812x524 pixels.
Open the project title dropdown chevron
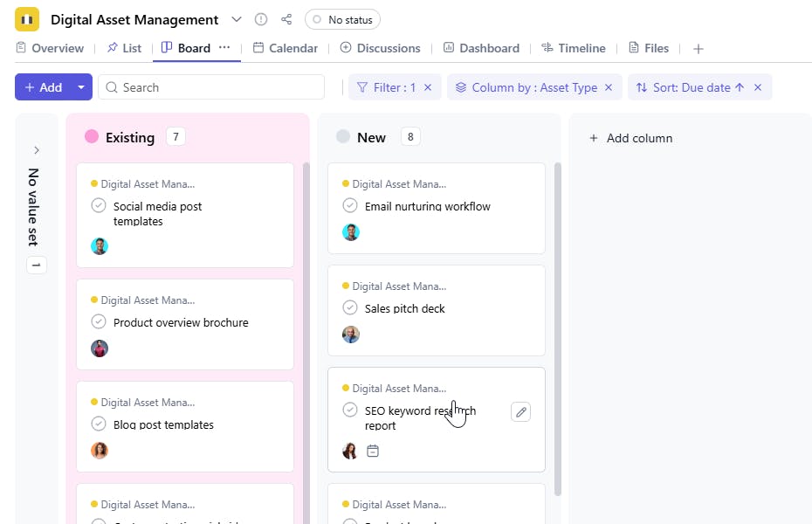point(237,19)
